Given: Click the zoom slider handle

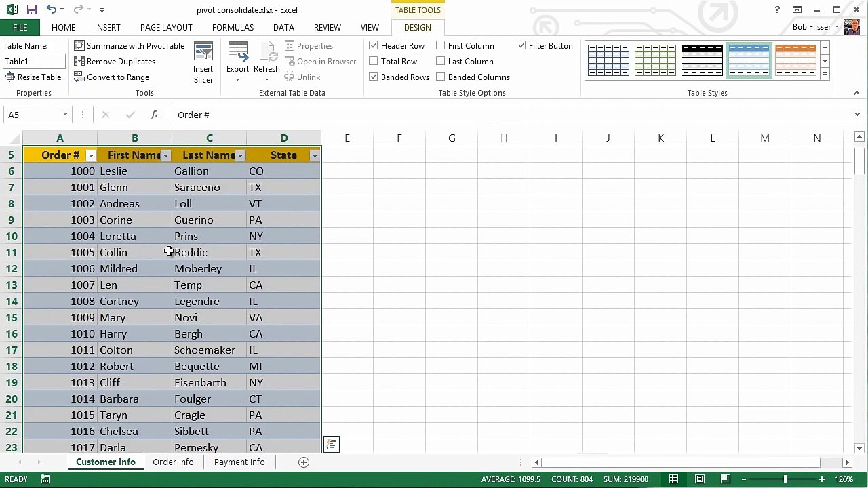Looking at the screenshot, I should pyautogui.click(x=785, y=479).
